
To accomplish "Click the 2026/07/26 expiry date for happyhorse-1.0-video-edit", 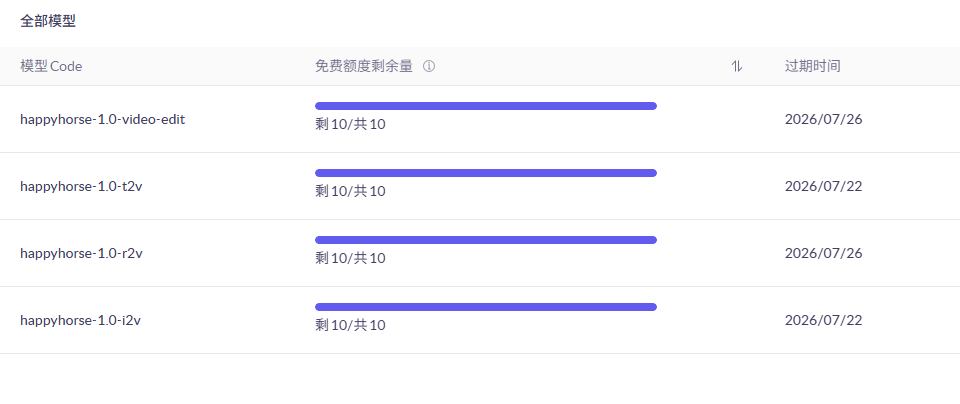I will click(823, 119).
